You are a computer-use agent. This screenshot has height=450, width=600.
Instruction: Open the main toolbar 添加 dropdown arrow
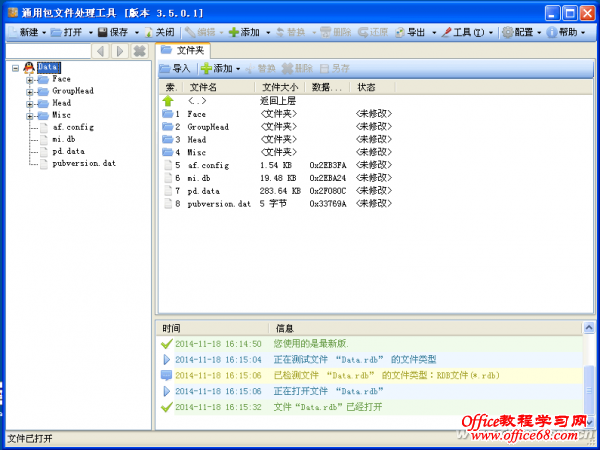coord(268,33)
